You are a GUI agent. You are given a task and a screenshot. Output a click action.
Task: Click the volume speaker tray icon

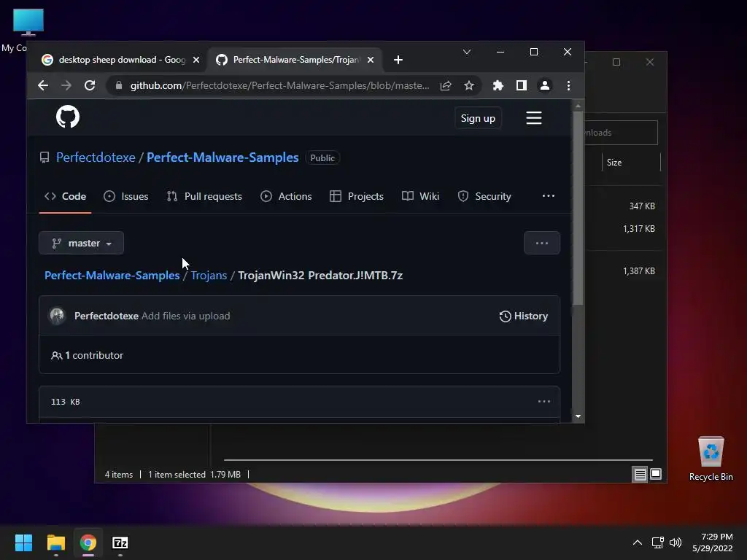pos(676,542)
